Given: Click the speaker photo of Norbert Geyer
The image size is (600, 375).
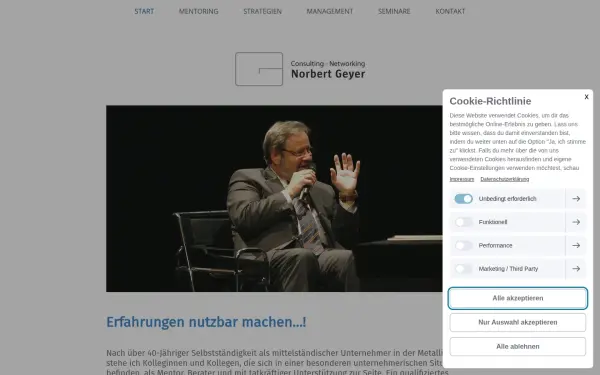Looking at the screenshot, I should tap(274, 198).
